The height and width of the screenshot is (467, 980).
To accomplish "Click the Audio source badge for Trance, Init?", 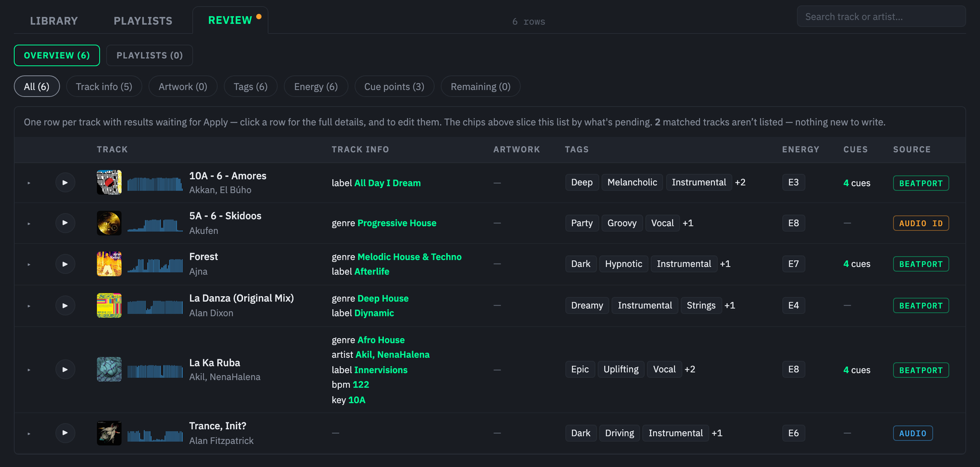I will 913,433.
